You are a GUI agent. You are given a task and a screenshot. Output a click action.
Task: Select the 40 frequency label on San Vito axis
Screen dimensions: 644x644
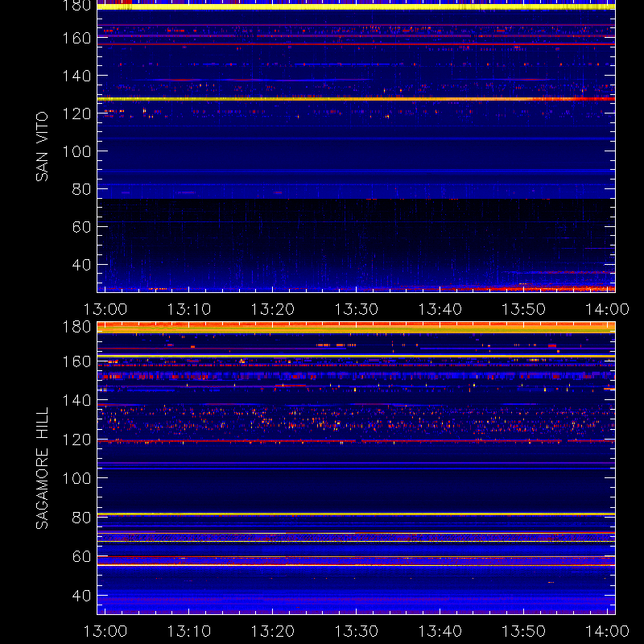coord(82,264)
